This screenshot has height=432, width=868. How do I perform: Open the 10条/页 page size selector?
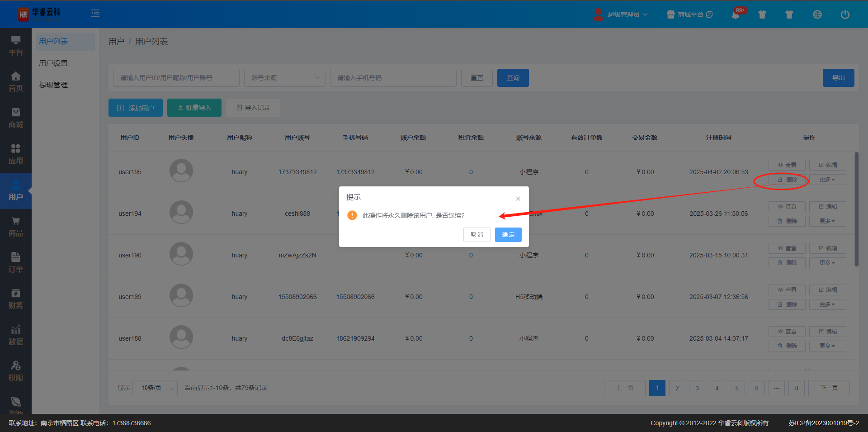coord(155,388)
